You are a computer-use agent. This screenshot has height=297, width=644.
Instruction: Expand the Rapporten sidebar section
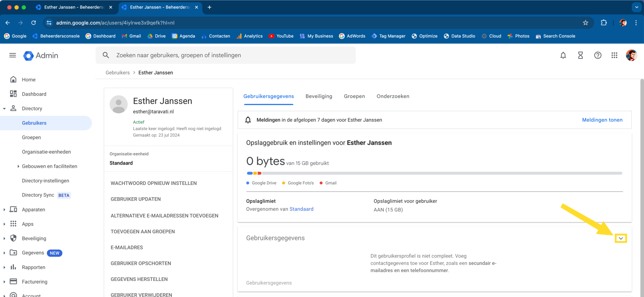4,267
